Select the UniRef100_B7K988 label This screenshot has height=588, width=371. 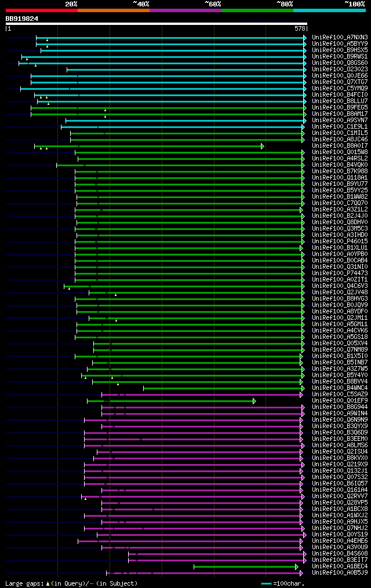click(x=340, y=171)
